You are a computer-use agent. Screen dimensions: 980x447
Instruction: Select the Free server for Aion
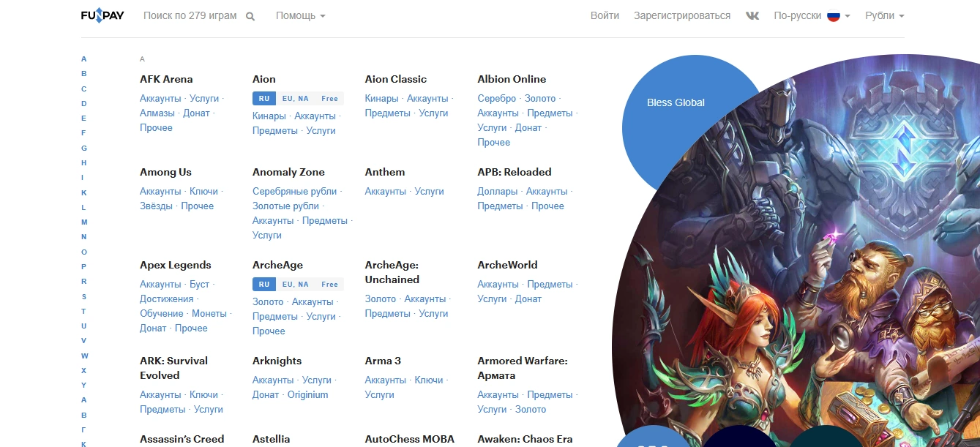coord(329,98)
